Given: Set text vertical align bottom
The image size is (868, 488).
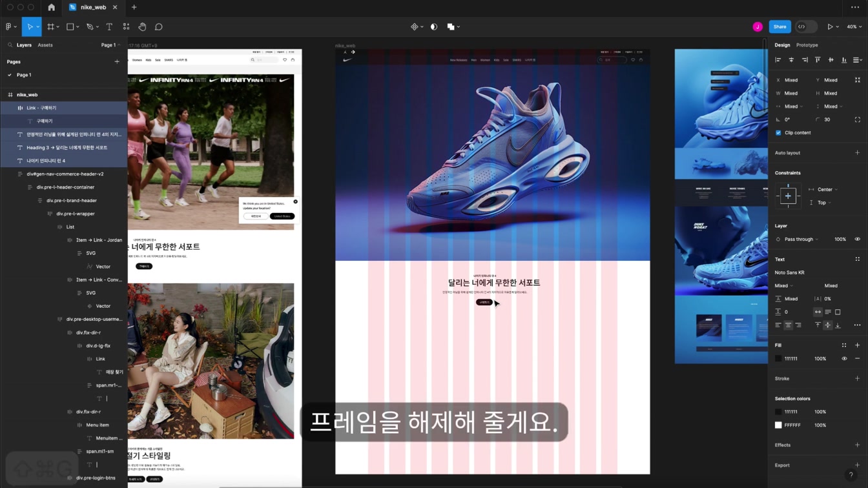Looking at the screenshot, I should coord(838,325).
